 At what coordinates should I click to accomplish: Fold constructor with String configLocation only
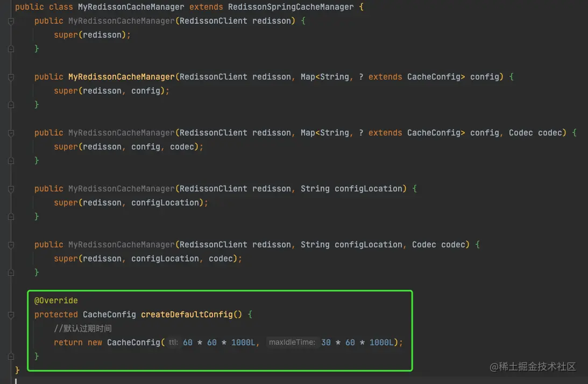[x=11, y=189]
